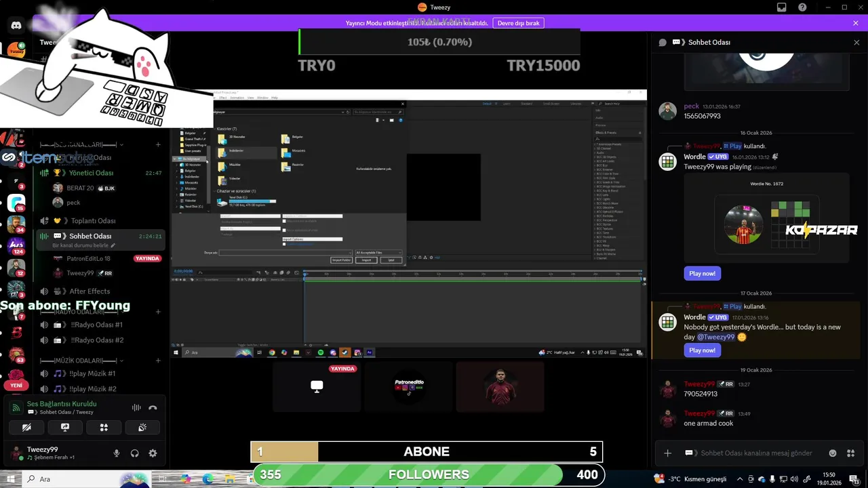The width and height of the screenshot is (868, 488).
Task: Open server icon with 53 badge
Action: pyautogui.click(x=16, y=354)
